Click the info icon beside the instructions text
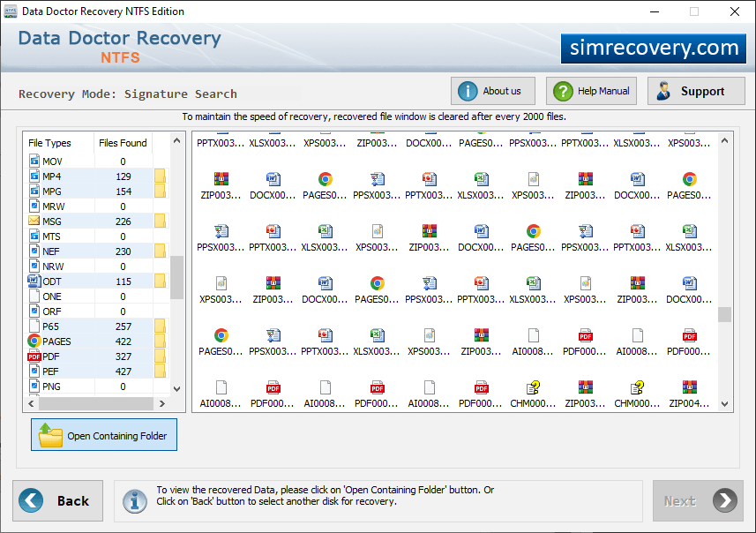The width and height of the screenshot is (756, 533). point(135,501)
